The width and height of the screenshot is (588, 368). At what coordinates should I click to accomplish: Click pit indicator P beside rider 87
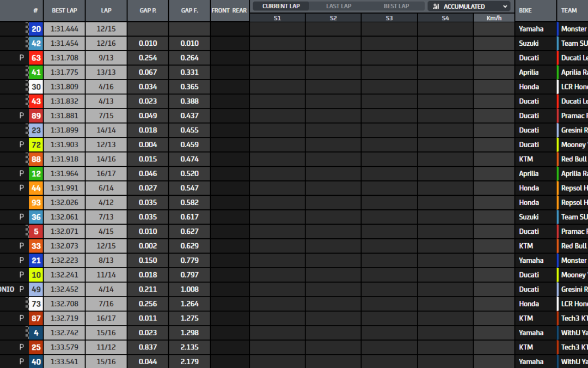[22, 318]
